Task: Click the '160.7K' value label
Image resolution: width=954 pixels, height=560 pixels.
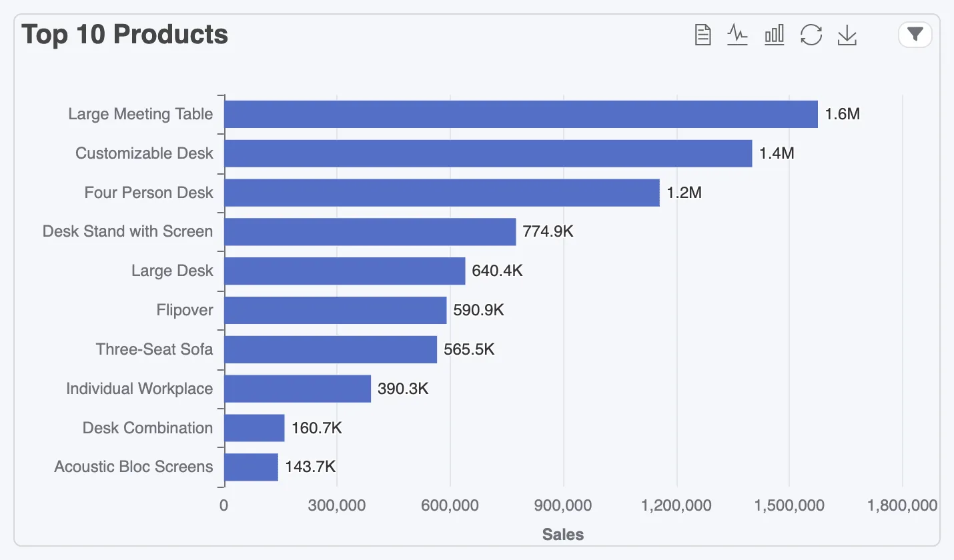Action: tap(317, 428)
